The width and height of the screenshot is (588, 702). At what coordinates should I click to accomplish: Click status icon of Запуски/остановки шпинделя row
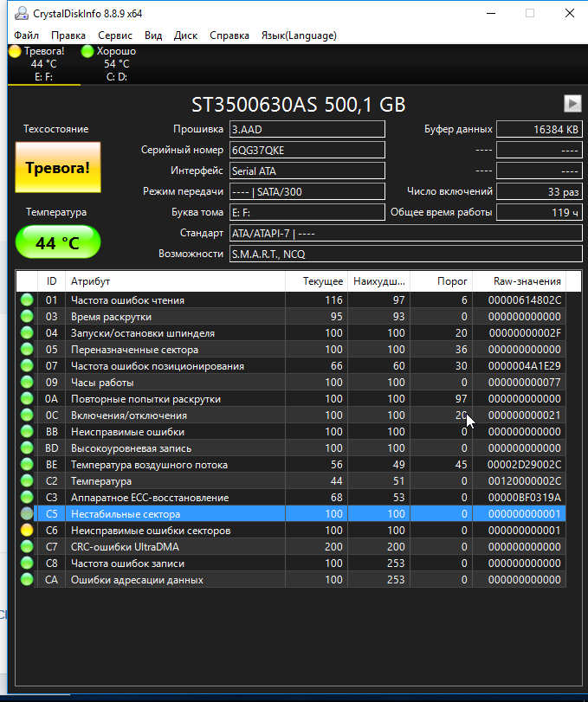[x=27, y=332]
